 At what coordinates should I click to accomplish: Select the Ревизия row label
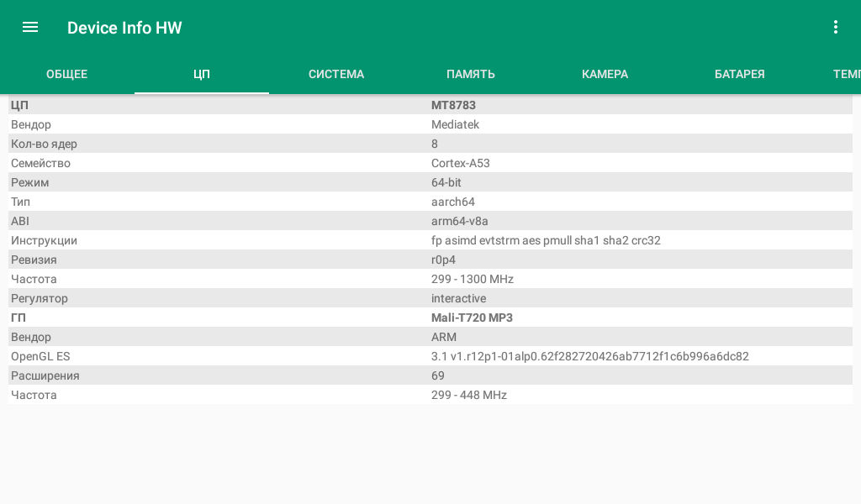[34, 260]
